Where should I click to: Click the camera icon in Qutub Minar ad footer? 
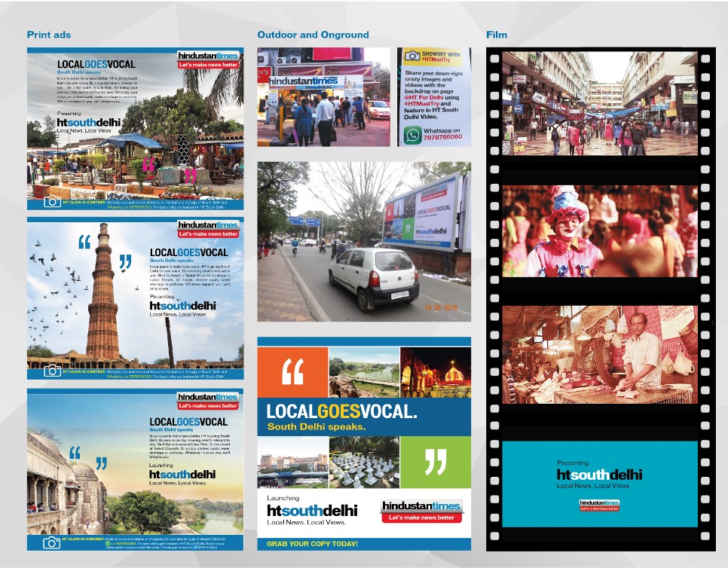point(52,371)
